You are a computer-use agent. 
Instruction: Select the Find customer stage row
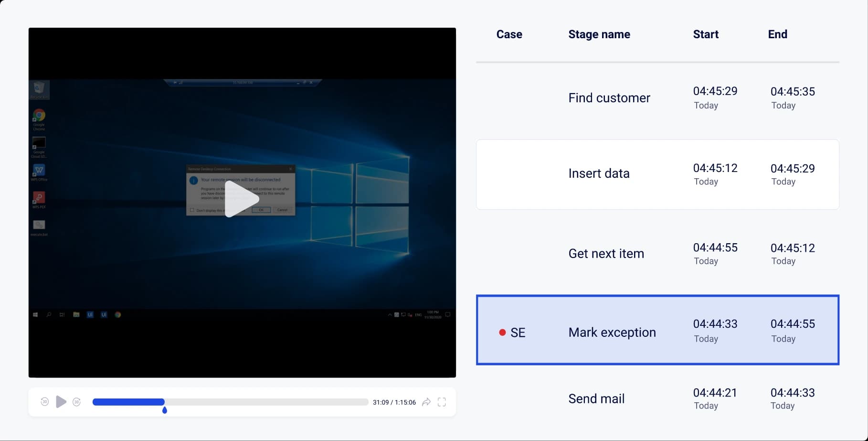click(657, 98)
